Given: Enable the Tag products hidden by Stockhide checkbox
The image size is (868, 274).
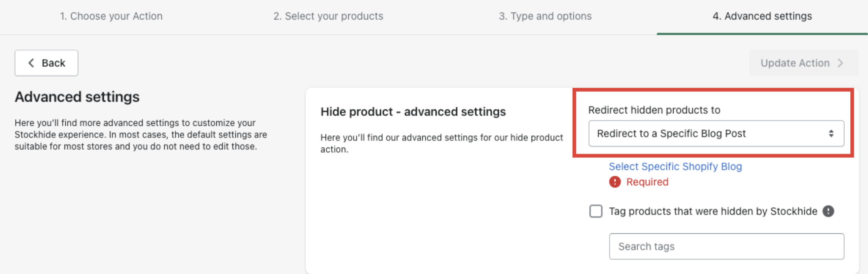Looking at the screenshot, I should click(x=596, y=211).
